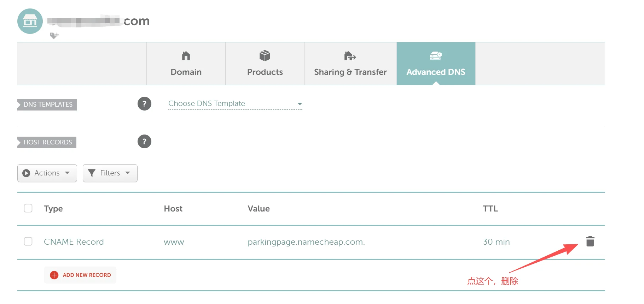The height and width of the screenshot is (304, 644).
Task: Click the Value column header
Action: (259, 209)
